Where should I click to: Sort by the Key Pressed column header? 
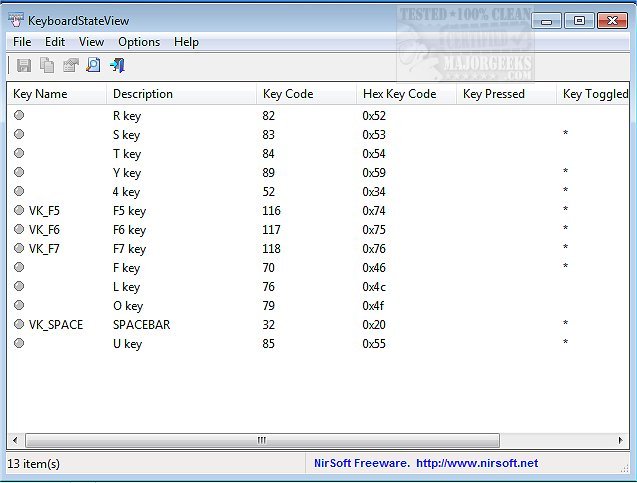click(x=506, y=94)
